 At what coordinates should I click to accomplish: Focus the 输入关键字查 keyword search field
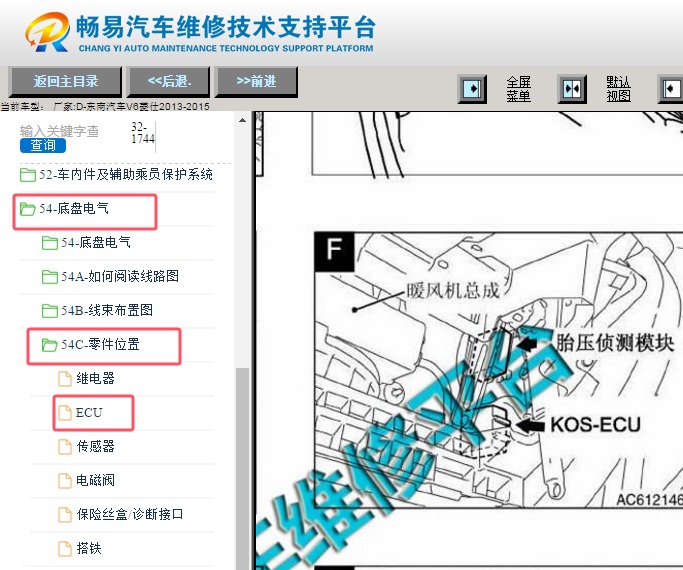[59, 131]
